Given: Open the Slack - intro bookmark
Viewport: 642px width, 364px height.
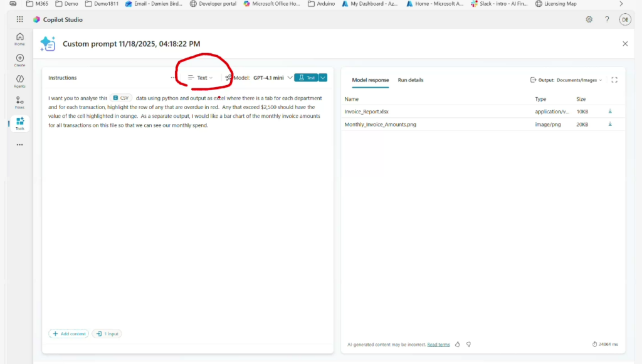Looking at the screenshot, I should click(x=500, y=4).
